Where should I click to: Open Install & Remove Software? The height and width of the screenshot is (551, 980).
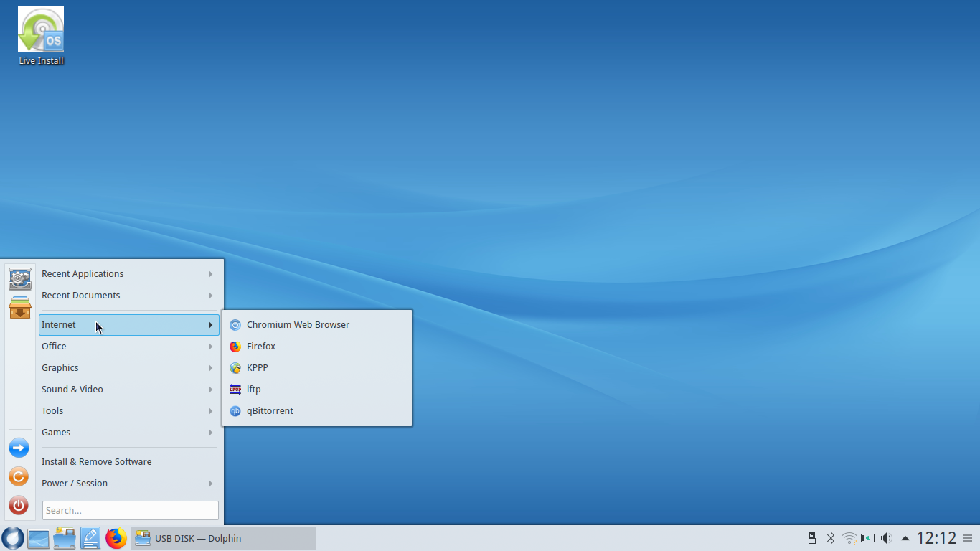pos(128,462)
